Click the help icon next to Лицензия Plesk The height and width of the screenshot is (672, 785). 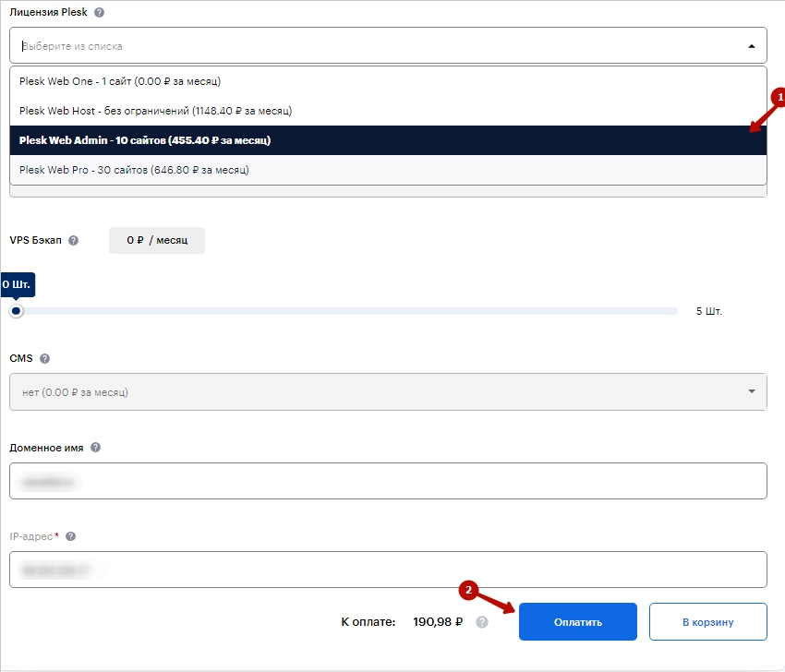pyautogui.click(x=99, y=13)
